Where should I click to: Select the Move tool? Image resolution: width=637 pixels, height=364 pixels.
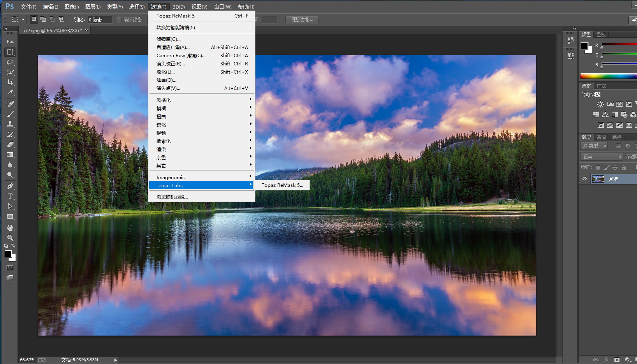tap(10, 42)
